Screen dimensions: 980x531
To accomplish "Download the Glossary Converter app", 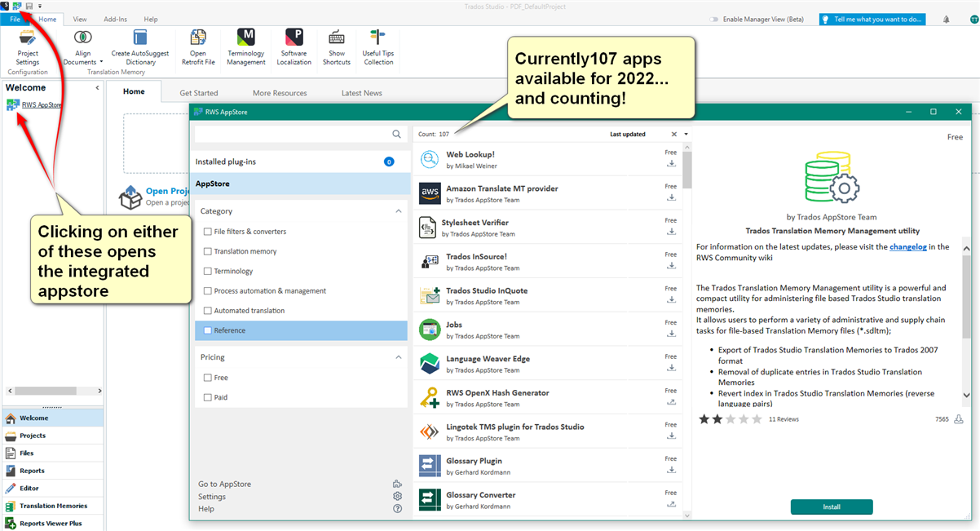I will pos(671,503).
